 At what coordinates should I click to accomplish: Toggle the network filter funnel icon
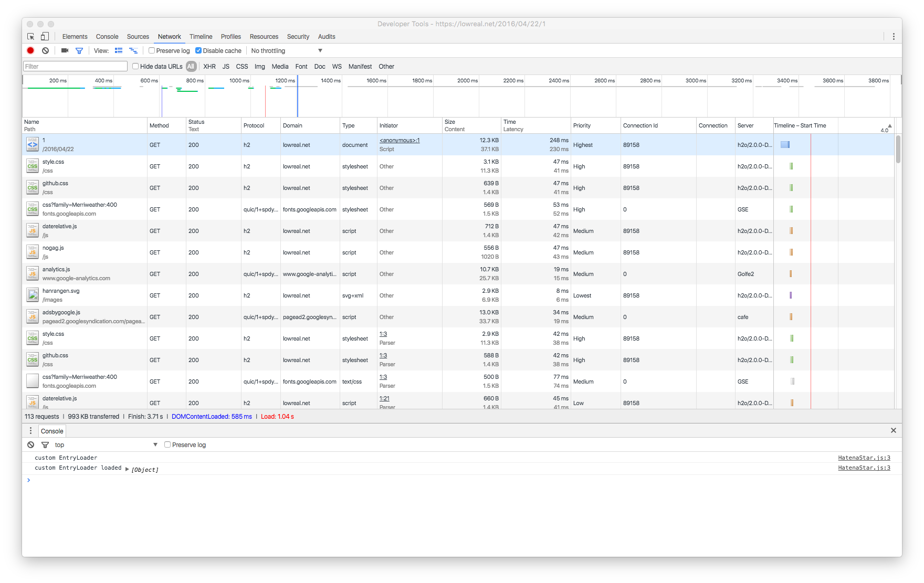(x=79, y=51)
